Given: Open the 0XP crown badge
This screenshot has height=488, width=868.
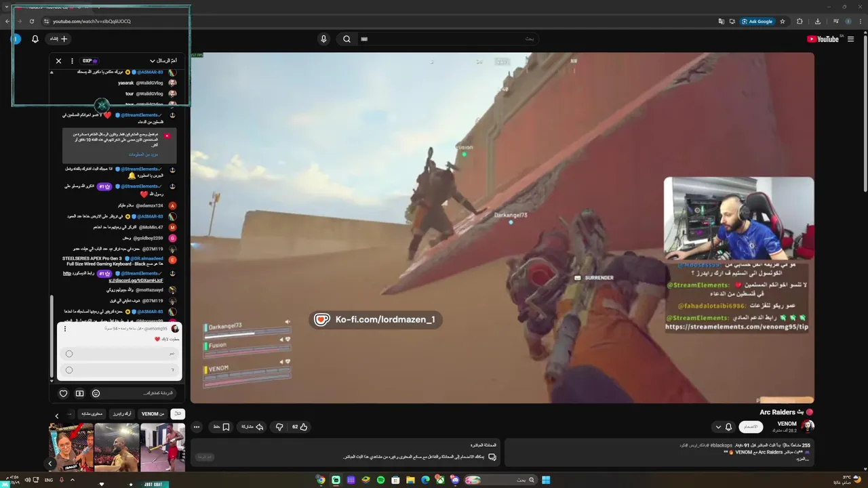Looking at the screenshot, I should [x=90, y=61].
